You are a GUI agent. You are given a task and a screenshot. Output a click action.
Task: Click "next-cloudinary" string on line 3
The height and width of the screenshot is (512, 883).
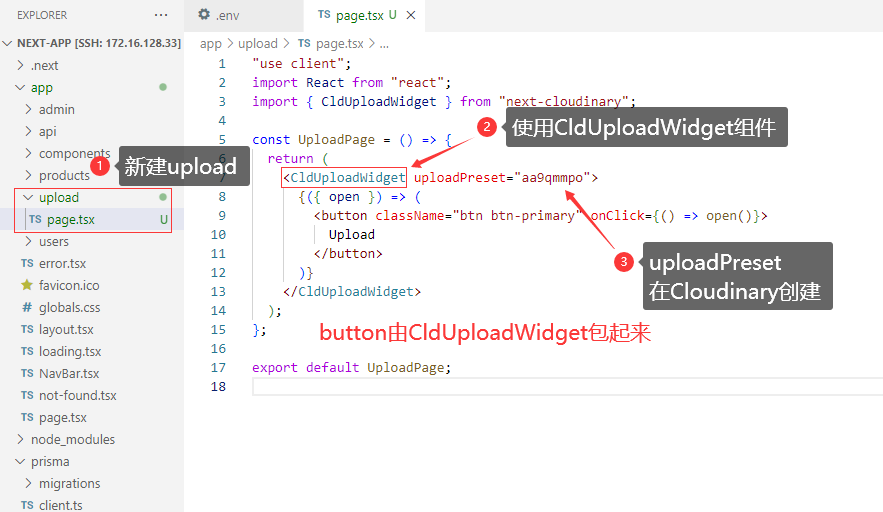[564, 102]
